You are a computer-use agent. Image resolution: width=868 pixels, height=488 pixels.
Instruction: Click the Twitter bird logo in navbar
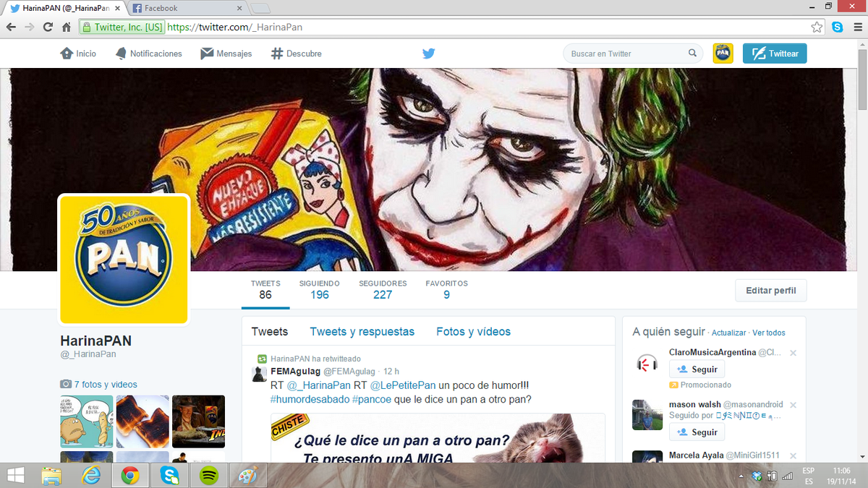pos(428,53)
